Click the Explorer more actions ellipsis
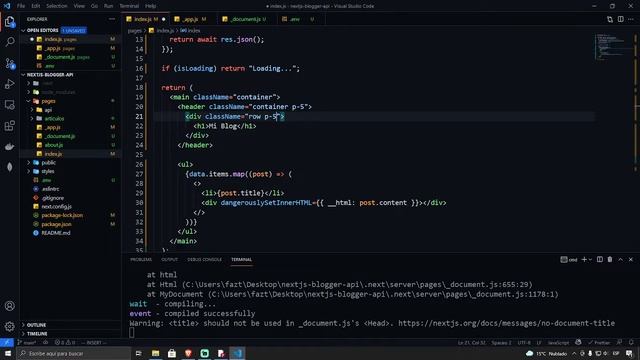 pyautogui.click(x=112, y=19)
